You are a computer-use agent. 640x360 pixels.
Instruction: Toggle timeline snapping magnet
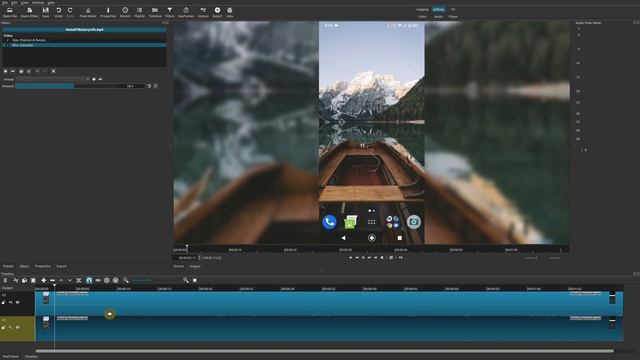(x=89, y=280)
